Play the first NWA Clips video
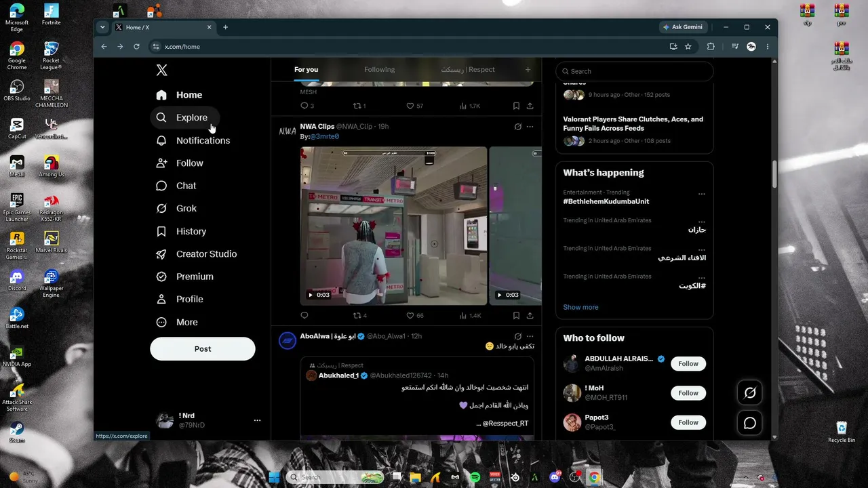The image size is (868, 488). (393, 226)
